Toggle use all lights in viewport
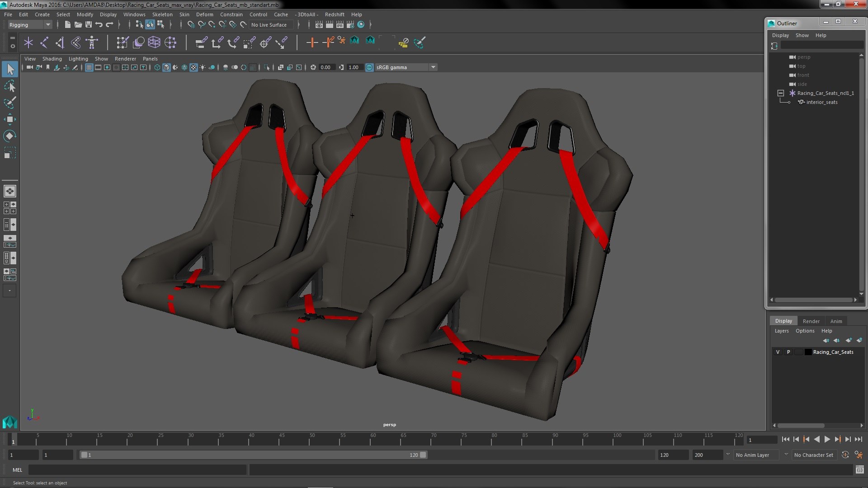The width and height of the screenshot is (868, 488). 203,67
